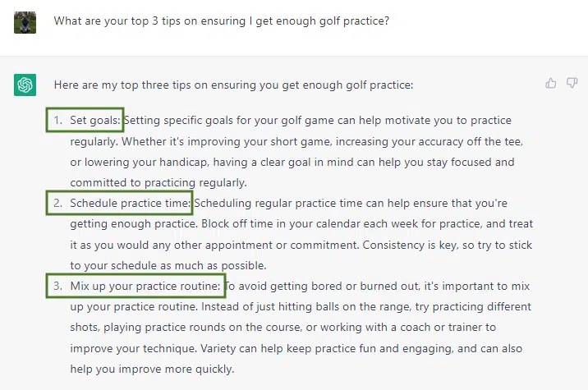Click the user profile avatar
Image resolution: width=588 pixels, height=390 pixels.
point(25,22)
